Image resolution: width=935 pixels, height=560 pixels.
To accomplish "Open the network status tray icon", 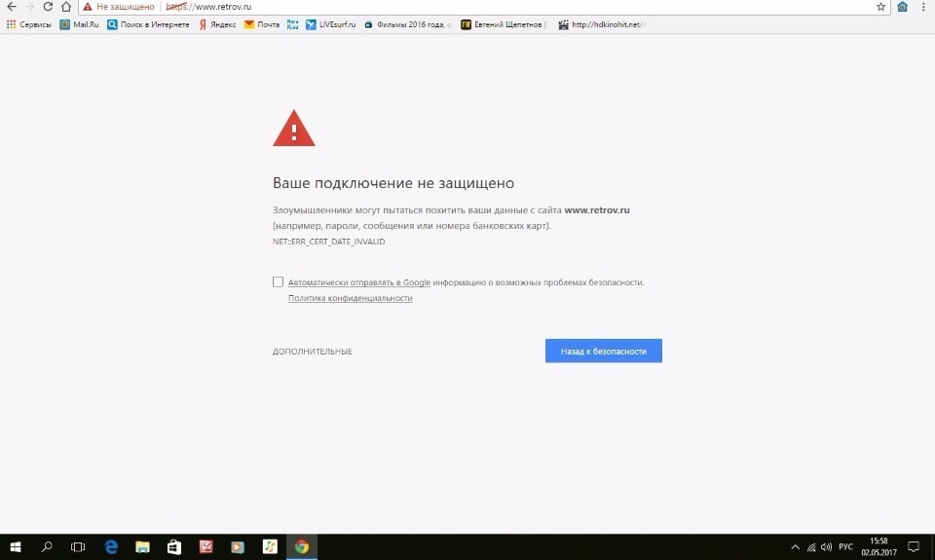I will [x=811, y=547].
